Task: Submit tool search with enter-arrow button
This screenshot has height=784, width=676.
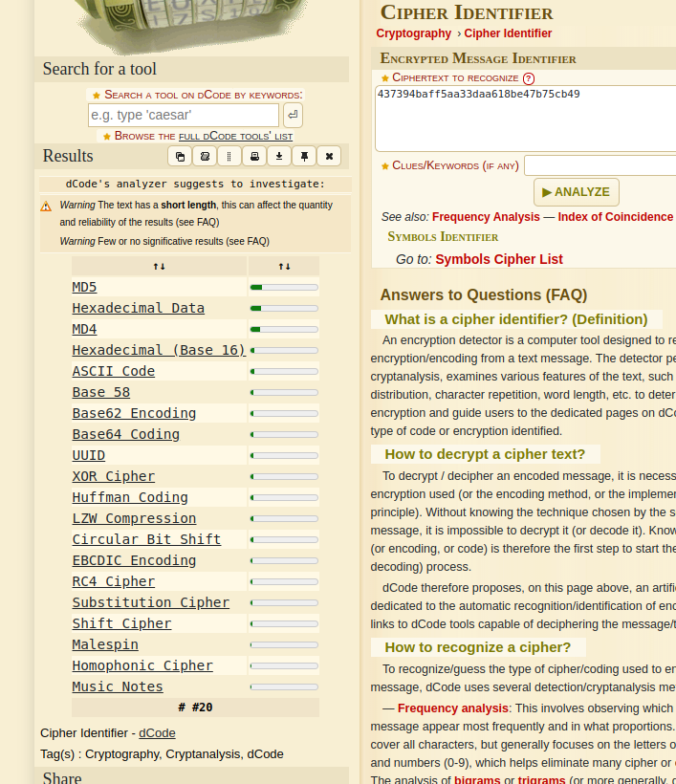Action: (293, 115)
